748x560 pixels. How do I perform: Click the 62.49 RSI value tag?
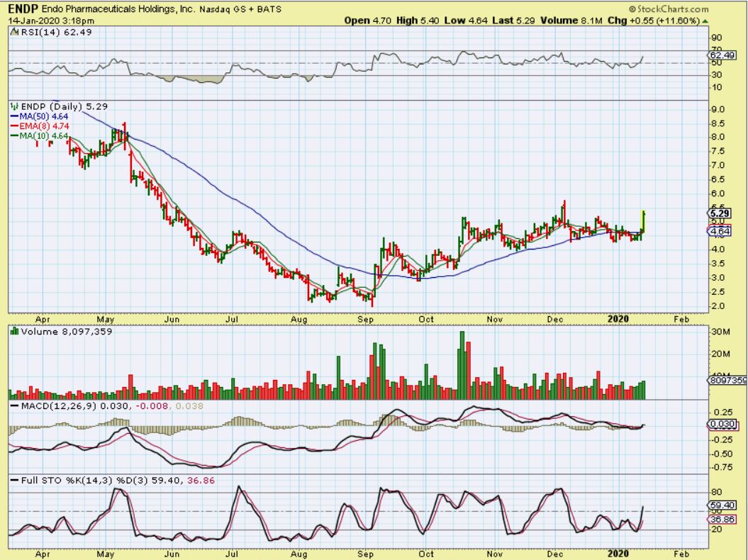(722, 55)
